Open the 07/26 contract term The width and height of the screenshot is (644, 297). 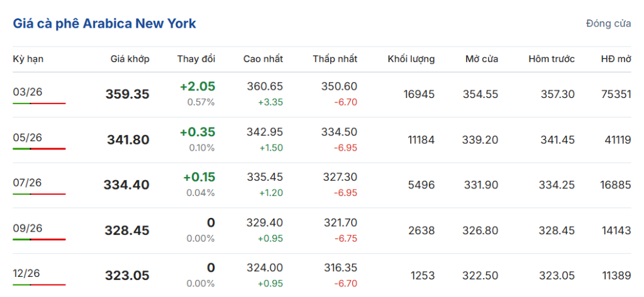[27, 183]
